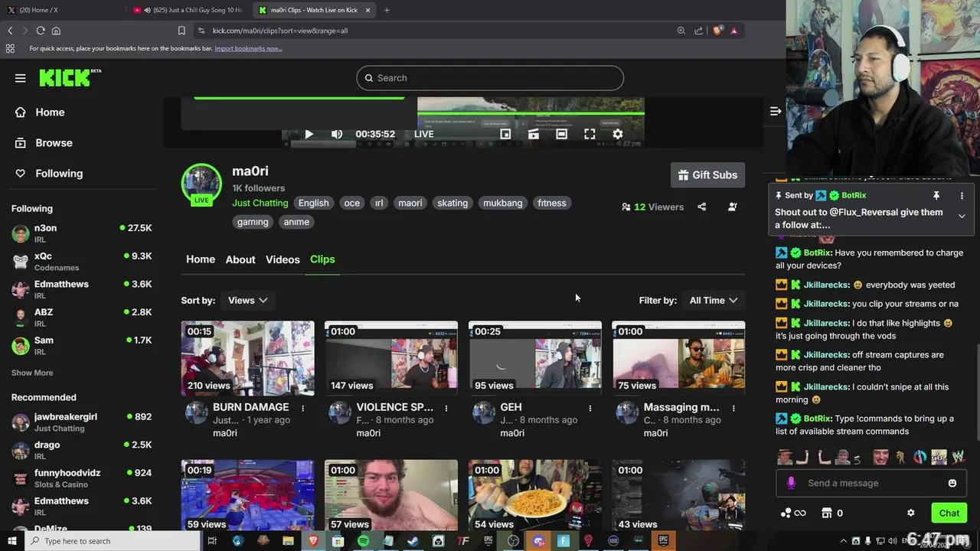The width and height of the screenshot is (980, 551).
Task: Open GEH clip thumbnail
Action: [x=534, y=358]
